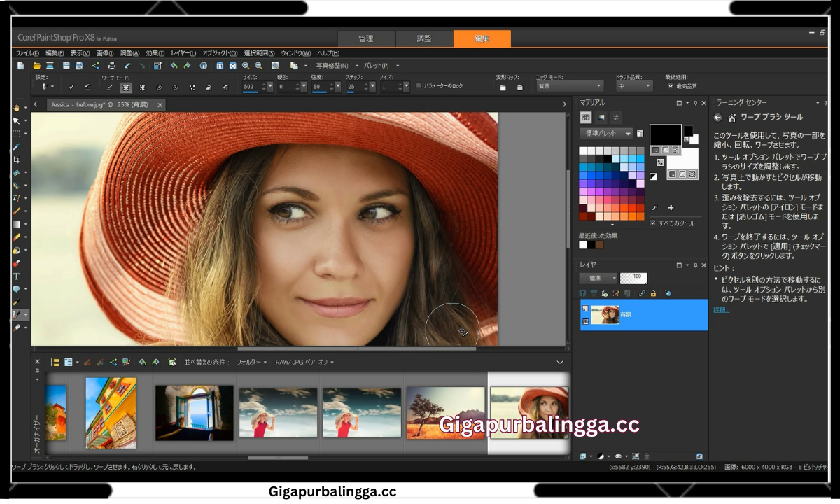Open the 効果(T) menu

tap(155, 53)
